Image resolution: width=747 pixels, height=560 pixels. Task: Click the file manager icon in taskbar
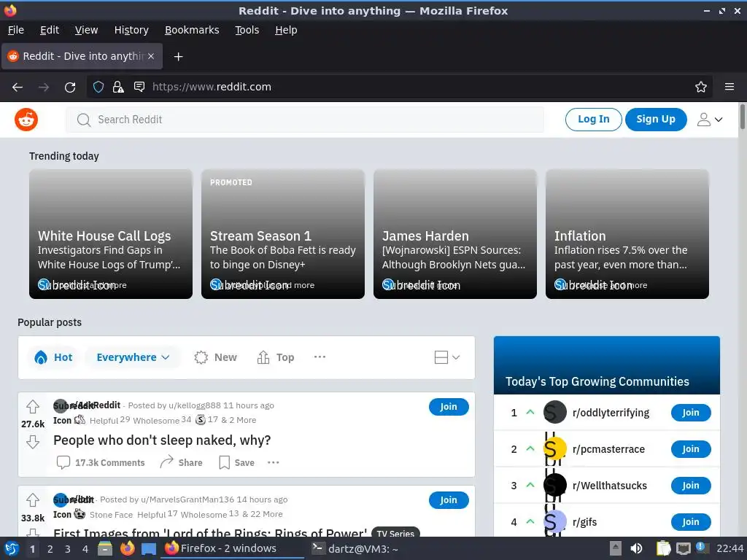point(105,549)
